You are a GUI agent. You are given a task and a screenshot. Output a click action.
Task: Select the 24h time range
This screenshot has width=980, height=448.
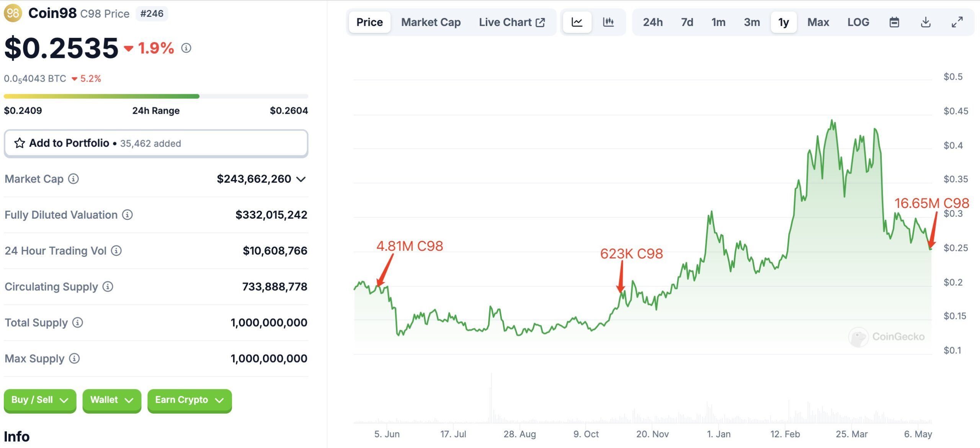[653, 22]
